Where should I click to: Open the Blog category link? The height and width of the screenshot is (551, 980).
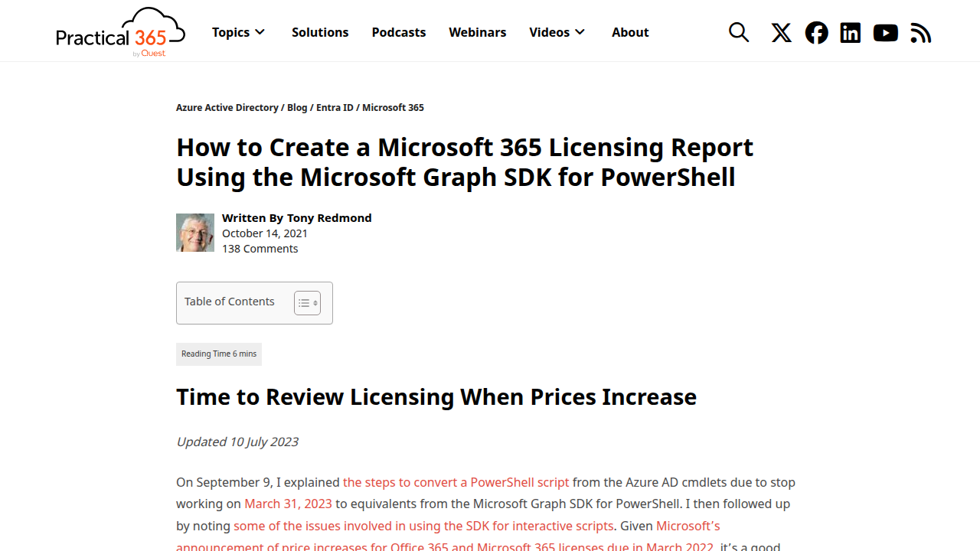(297, 108)
